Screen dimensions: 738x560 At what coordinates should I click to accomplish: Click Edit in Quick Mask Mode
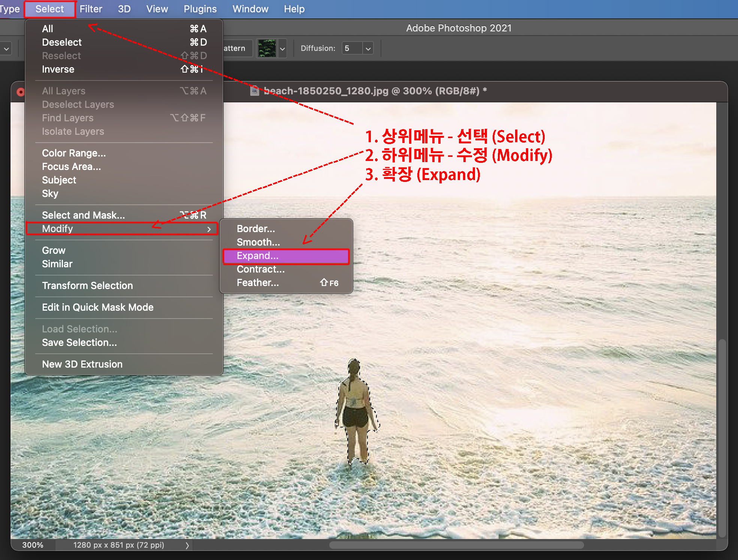tap(98, 307)
